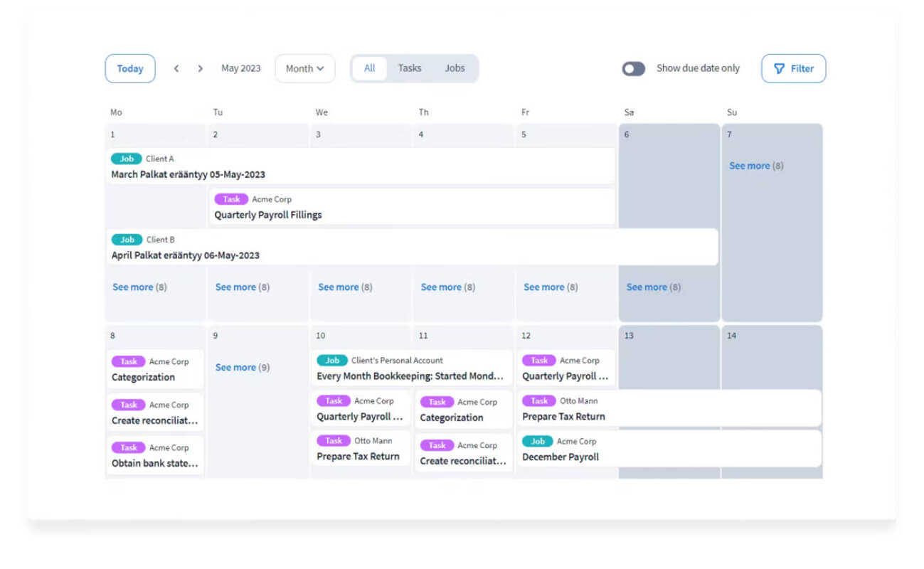Open Every Month Bookkeeping job

[x=412, y=368]
